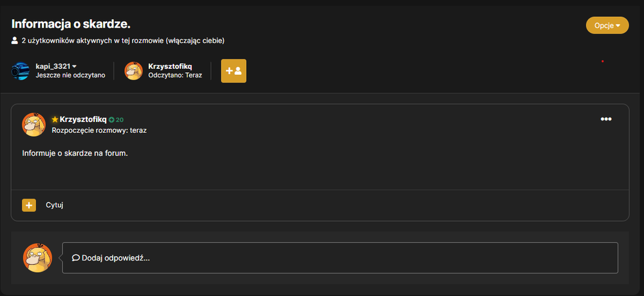Click the plus multi-quote icon button
This screenshot has height=296, width=644.
pos(29,205)
